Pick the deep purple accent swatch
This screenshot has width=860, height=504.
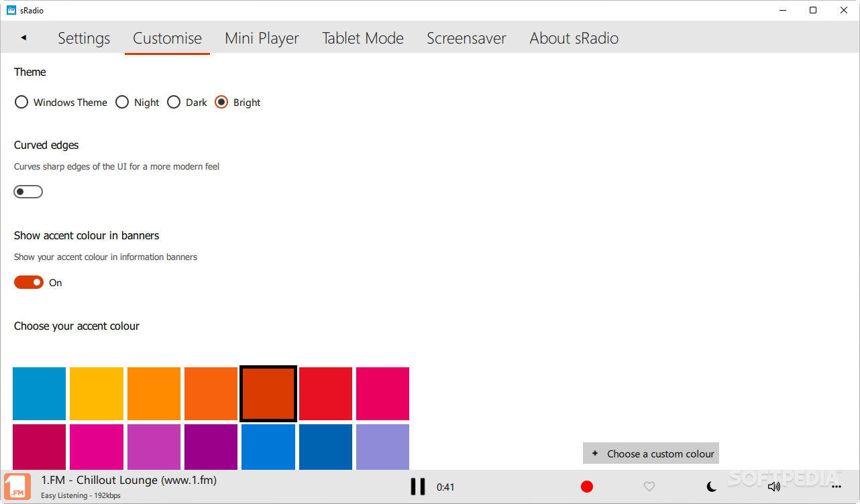[x=211, y=447]
